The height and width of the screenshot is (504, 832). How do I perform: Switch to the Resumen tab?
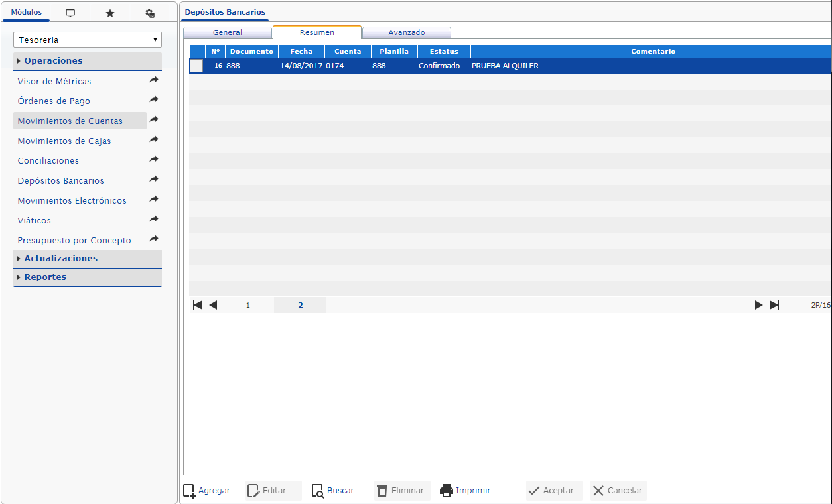click(317, 32)
